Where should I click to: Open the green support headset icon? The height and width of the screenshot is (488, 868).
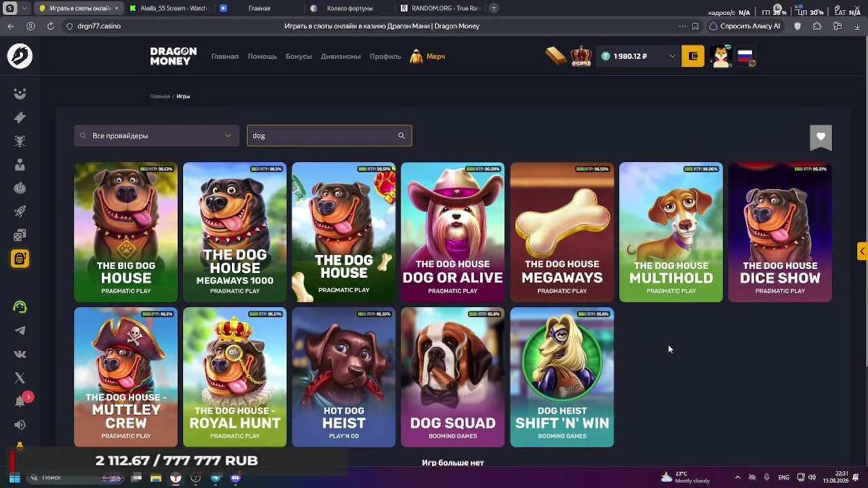tap(20, 307)
